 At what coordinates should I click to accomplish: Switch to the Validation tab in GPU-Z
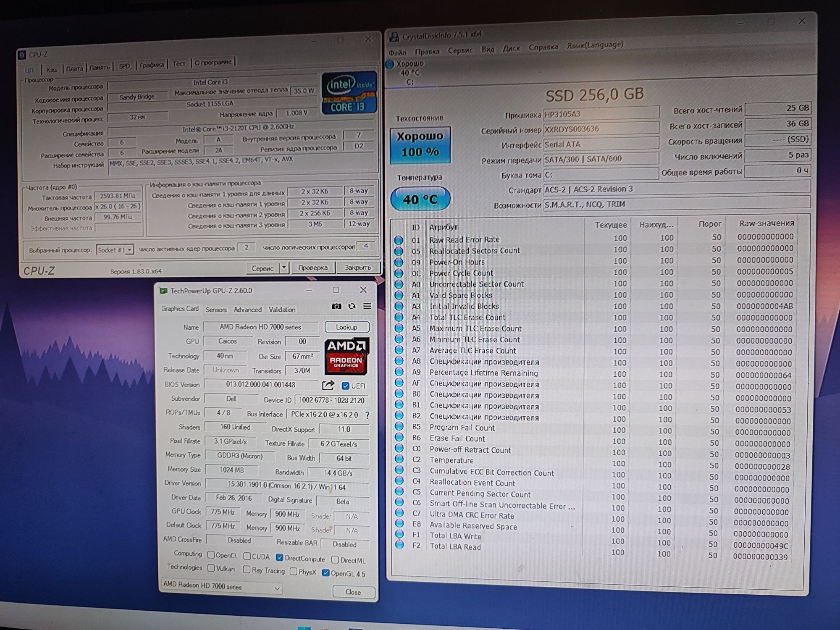[x=282, y=310]
